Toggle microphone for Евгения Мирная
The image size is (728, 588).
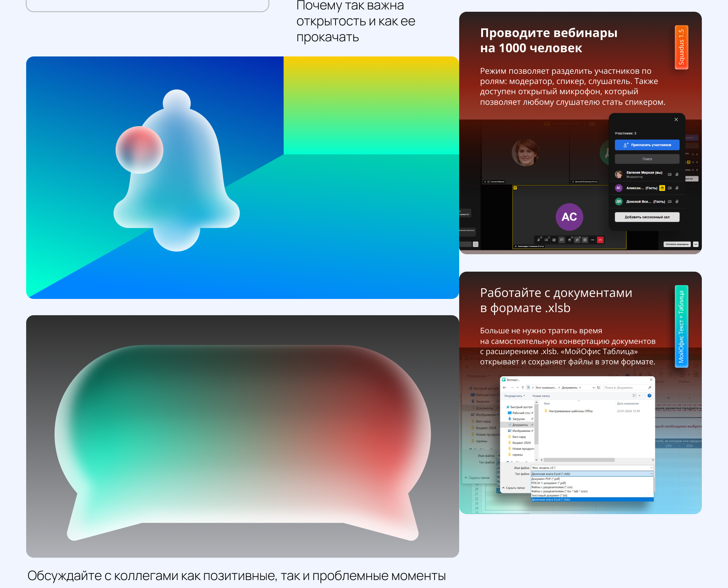(677, 175)
